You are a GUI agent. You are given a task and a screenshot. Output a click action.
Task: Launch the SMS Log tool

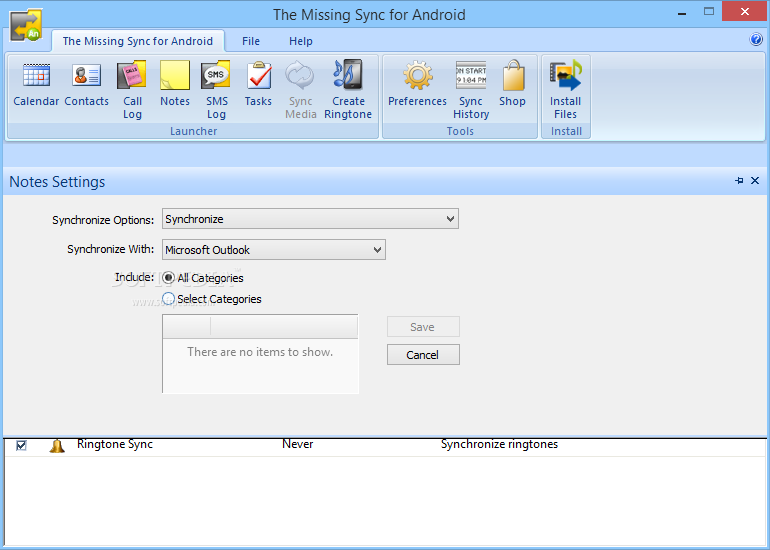pyautogui.click(x=216, y=90)
